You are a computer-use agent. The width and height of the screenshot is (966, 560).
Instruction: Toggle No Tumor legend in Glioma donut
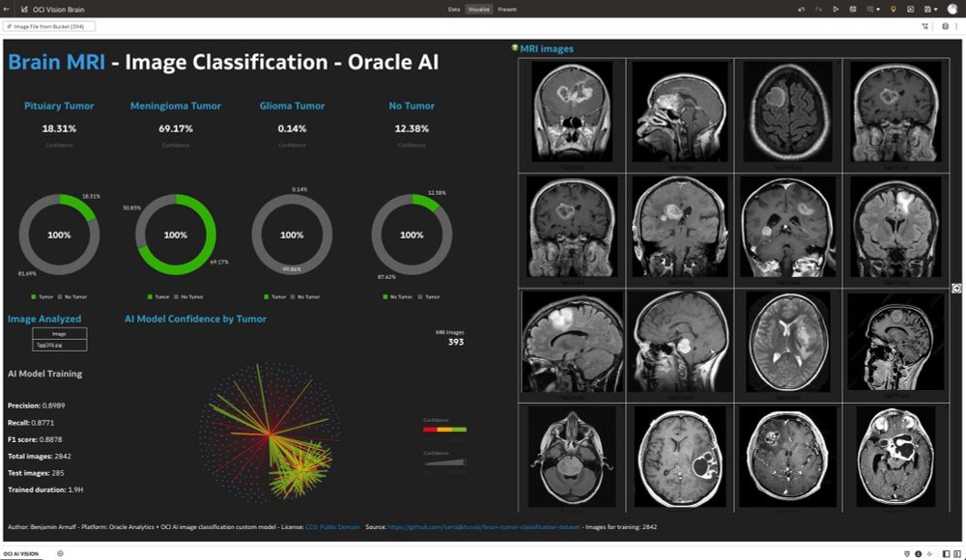click(305, 297)
